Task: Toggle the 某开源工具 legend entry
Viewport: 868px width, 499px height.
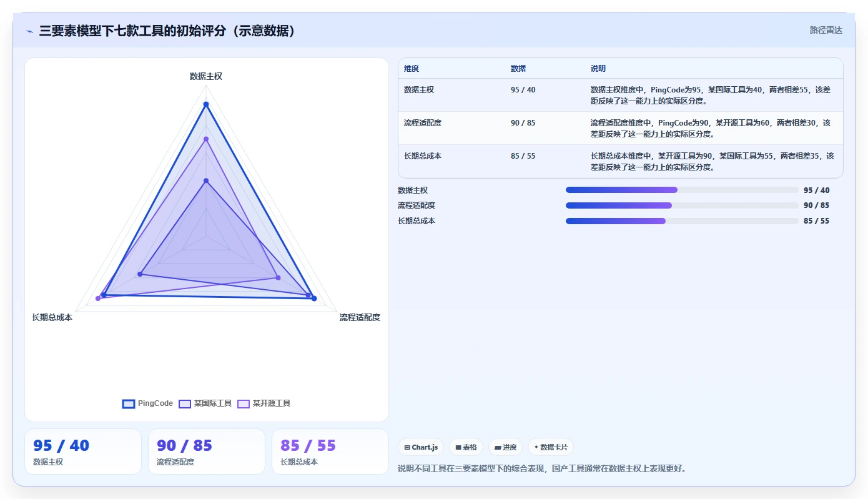Action: 264,403
